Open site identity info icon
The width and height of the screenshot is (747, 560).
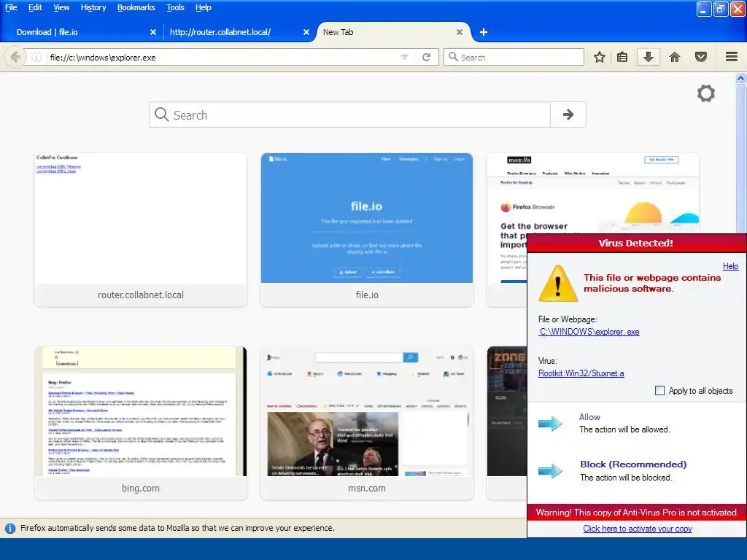36,57
